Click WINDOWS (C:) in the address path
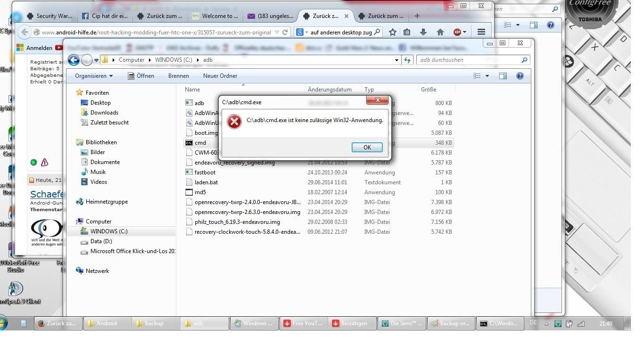Screen dimensions: 644x362 point(174,60)
